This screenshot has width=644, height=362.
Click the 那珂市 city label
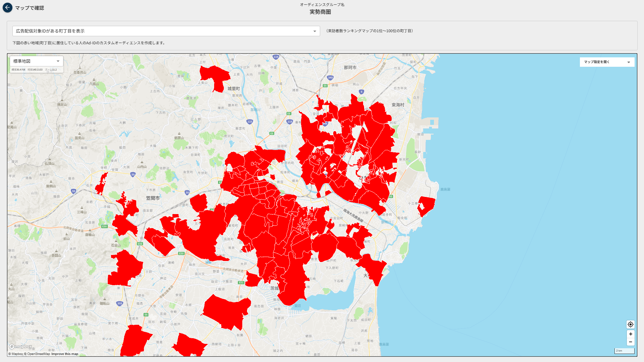[x=350, y=67]
